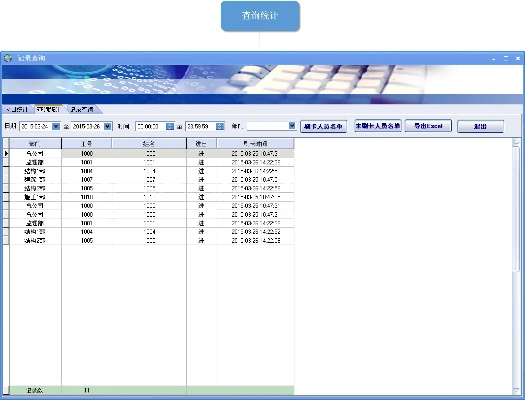Click the start time 00:00:00 spinner arrows
Screen dimensions: 525x400
click(x=170, y=126)
